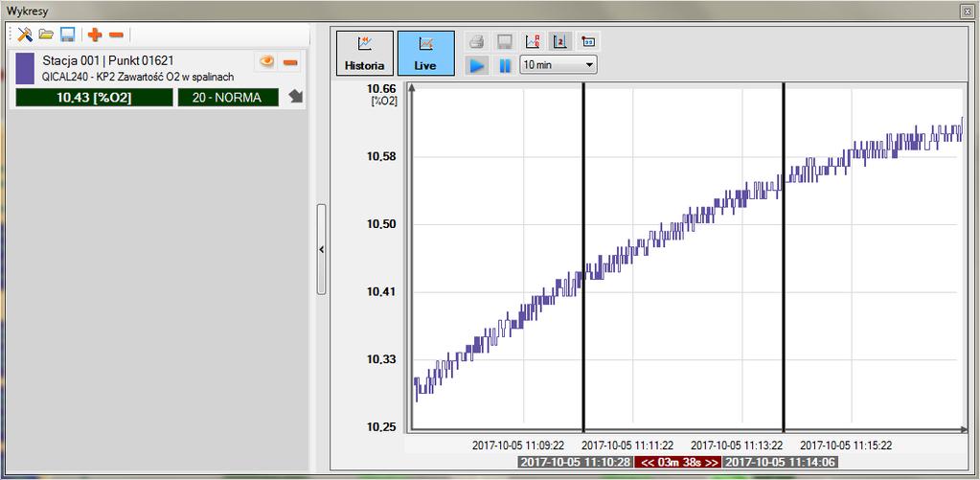The height and width of the screenshot is (480, 980).
Task: Click the purple series color swatch
Action: click(x=25, y=68)
